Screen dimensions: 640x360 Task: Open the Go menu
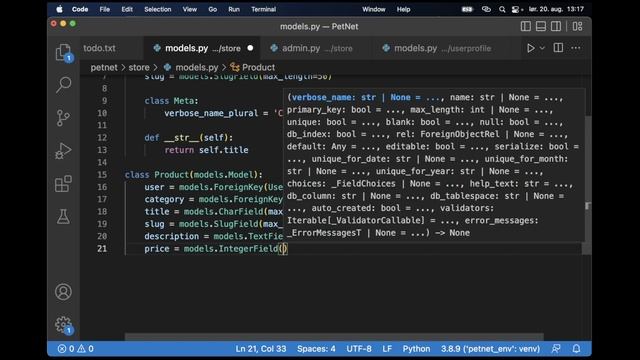point(213,9)
